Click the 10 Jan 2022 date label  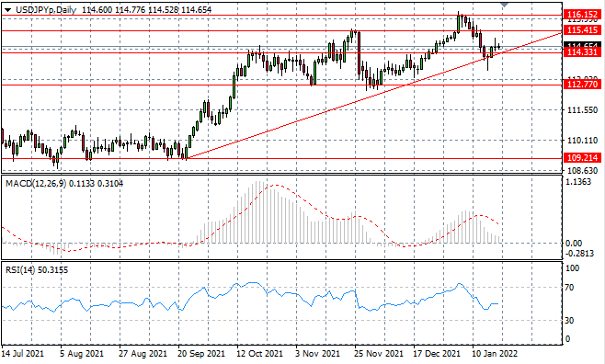(x=495, y=354)
